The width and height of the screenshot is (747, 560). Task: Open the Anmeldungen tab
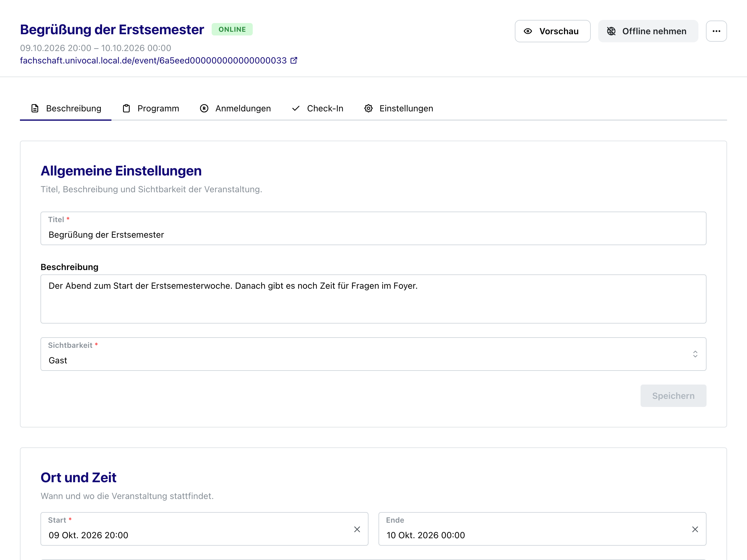235,108
